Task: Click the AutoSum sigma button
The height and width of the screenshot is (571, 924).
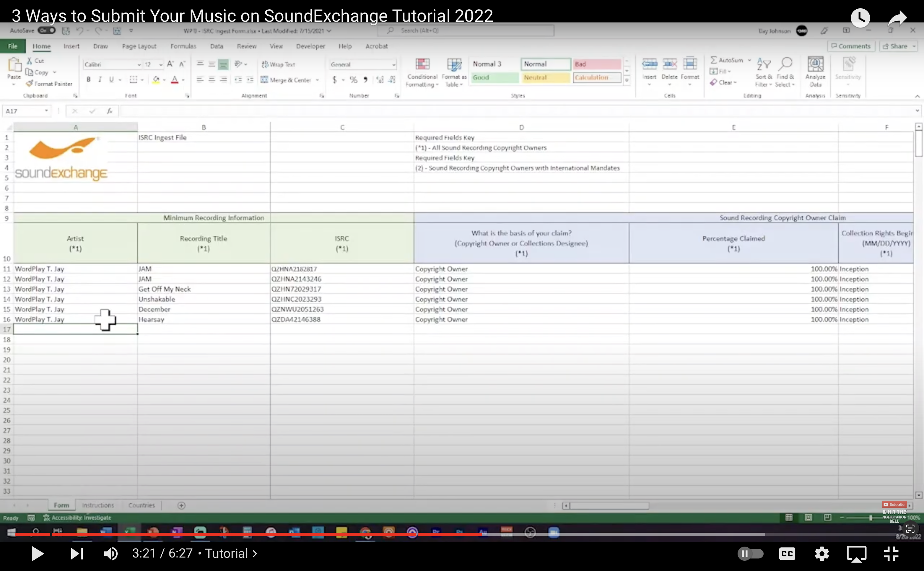Action: point(726,60)
